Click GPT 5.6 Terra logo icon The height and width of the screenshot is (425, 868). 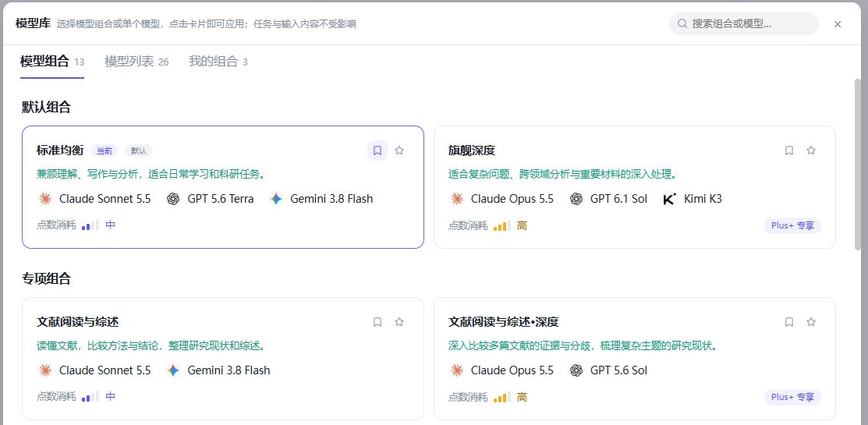pos(173,199)
